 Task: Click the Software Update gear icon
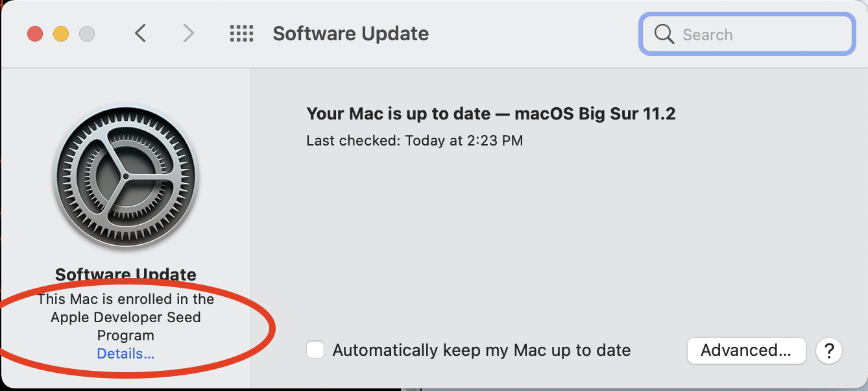tap(125, 176)
